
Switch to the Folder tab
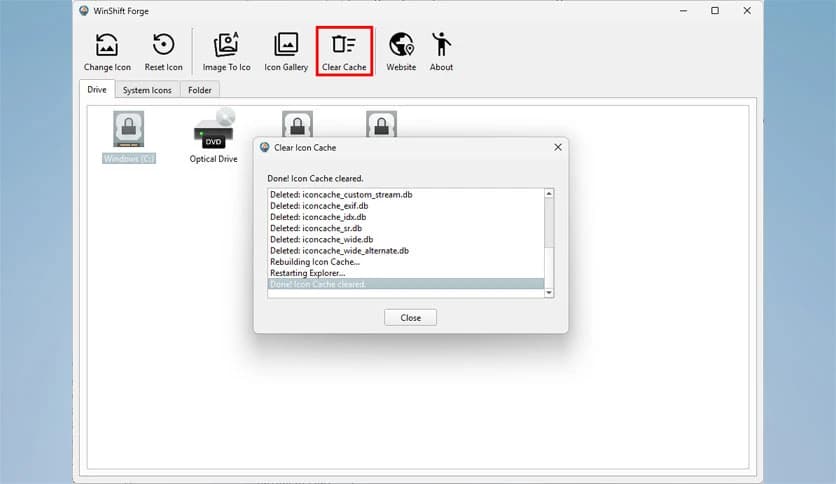click(199, 90)
